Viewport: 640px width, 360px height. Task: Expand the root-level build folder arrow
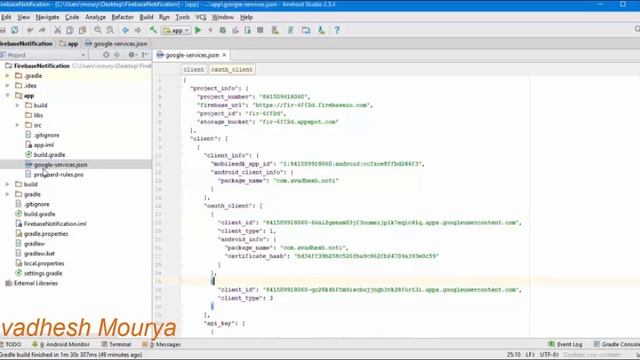point(7,184)
